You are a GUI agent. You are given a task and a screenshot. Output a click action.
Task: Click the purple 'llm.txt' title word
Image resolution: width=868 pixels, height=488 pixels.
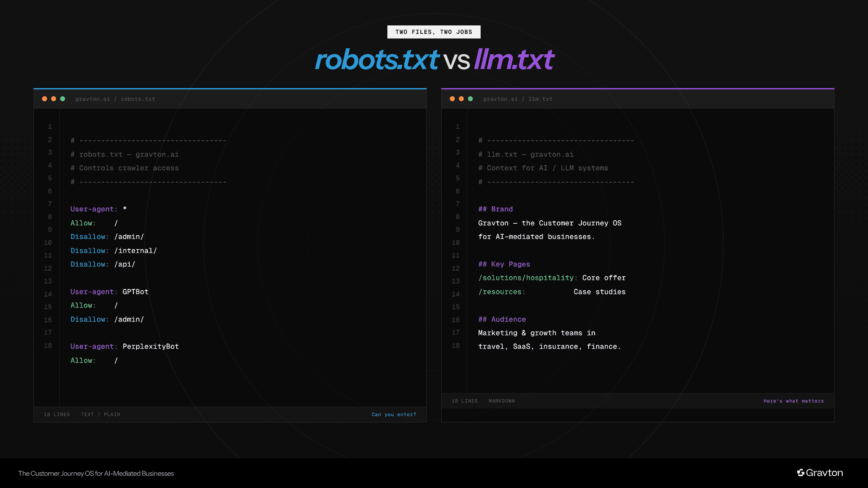click(x=513, y=59)
